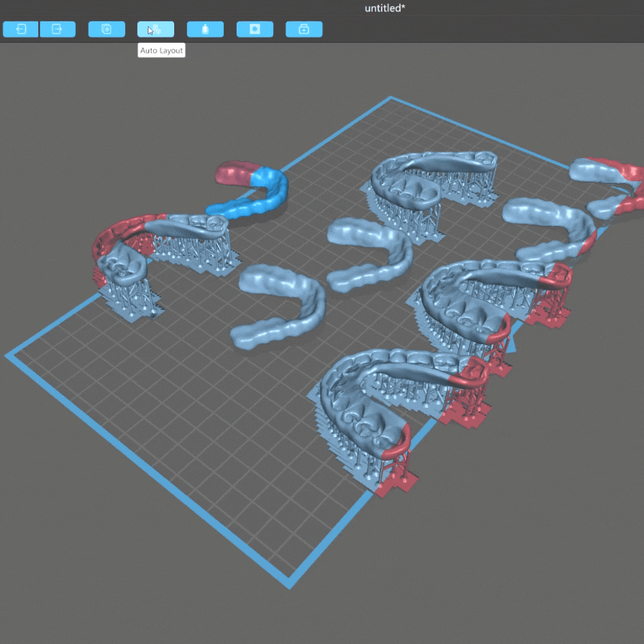
Task: Click the Import file icon in toolbar
Action: [21, 29]
